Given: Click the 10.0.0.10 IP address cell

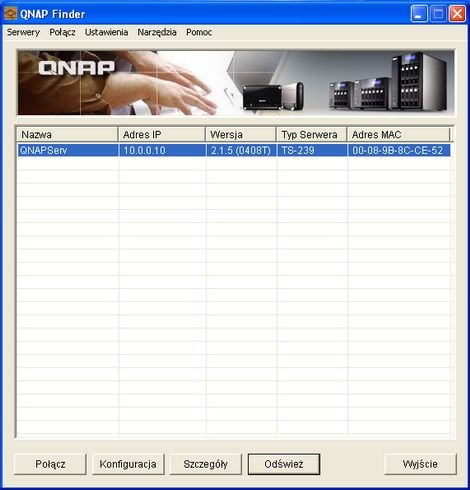Looking at the screenshot, I should pyautogui.click(x=162, y=150).
